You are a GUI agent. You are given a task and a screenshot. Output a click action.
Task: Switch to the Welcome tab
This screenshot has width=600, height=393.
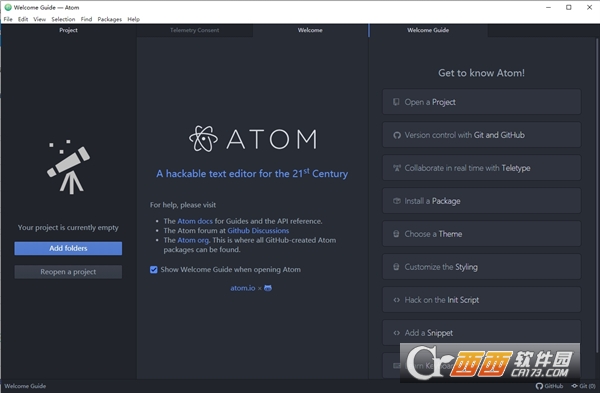click(x=310, y=30)
